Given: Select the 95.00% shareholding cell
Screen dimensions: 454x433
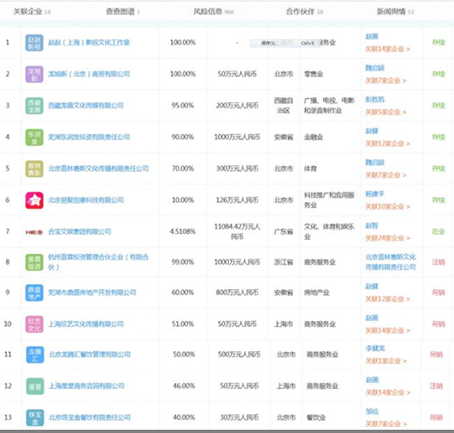Looking at the screenshot, I should click(182, 105).
